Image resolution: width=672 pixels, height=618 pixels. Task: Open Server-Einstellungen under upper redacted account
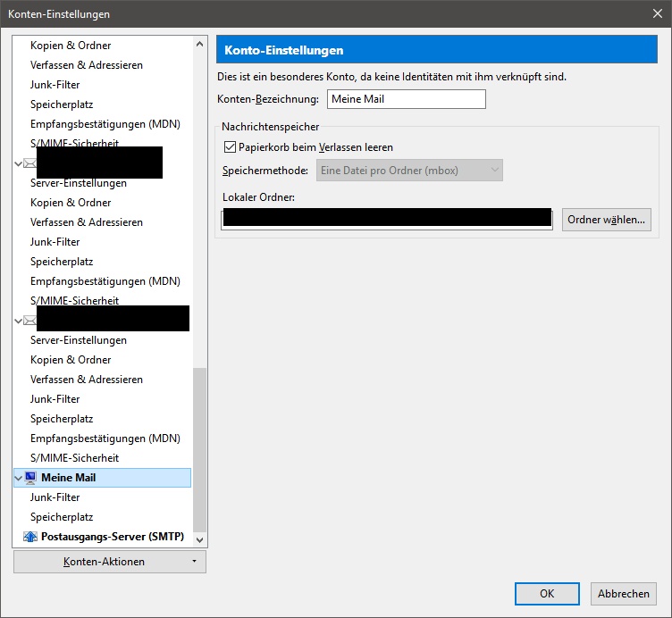point(79,183)
